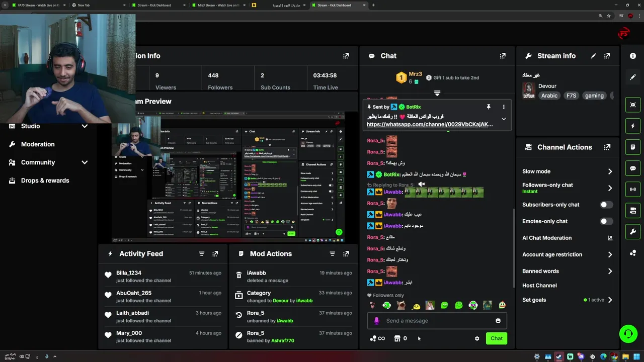The height and width of the screenshot is (362, 644).
Task: Open the emoji picker in message box
Action: (x=498, y=321)
